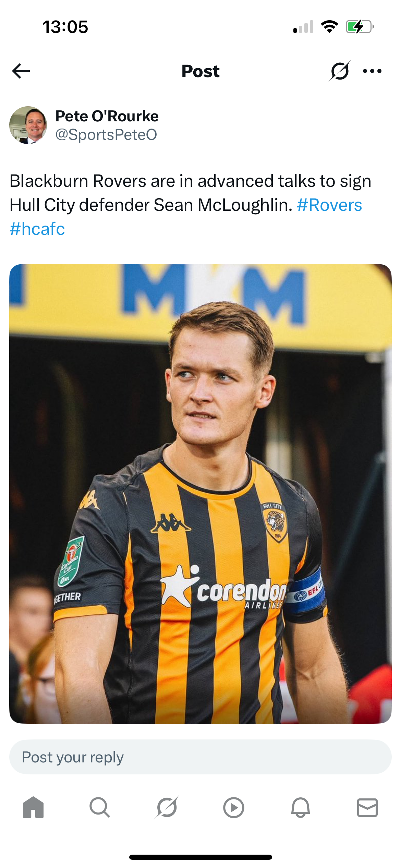Tap the home indicator bar
The image size is (401, 868).
[x=200, y=857]
